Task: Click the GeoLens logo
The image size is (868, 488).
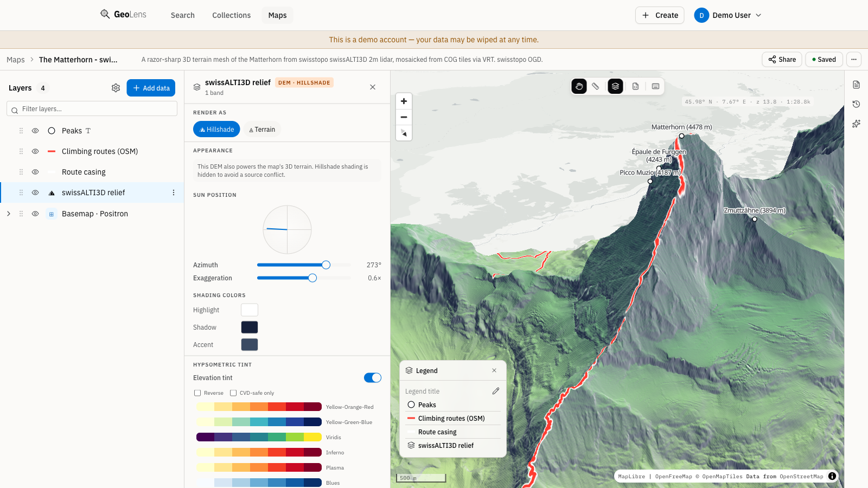Action: click(124, 15)
